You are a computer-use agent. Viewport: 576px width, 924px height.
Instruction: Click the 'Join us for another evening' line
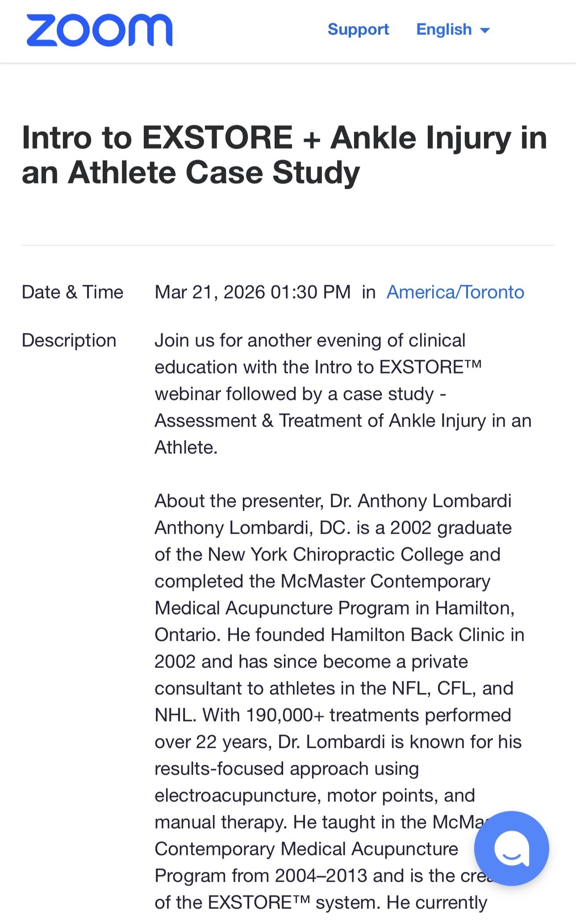pos(310,340)
